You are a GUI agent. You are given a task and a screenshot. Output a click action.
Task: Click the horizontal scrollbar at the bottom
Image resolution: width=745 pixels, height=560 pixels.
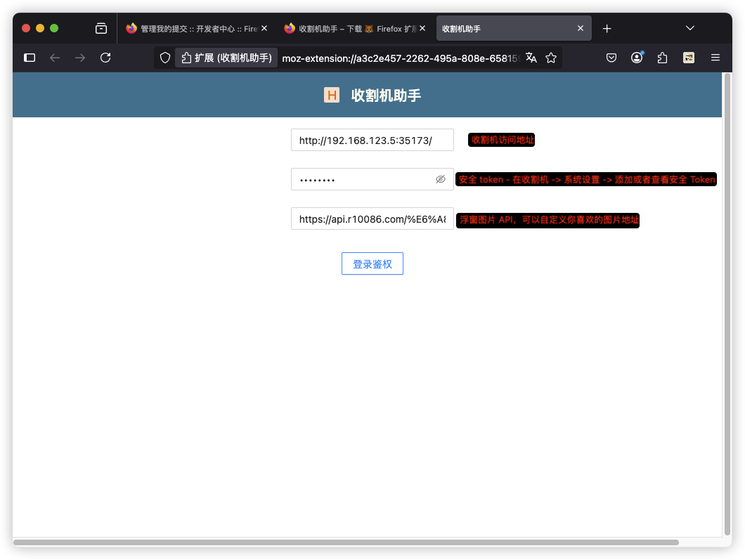pos(344,542)
